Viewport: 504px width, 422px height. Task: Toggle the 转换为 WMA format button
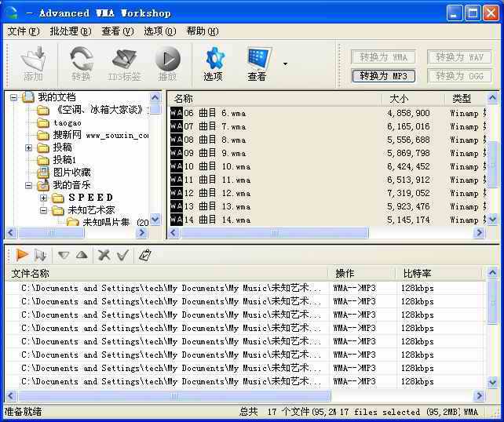384,57
